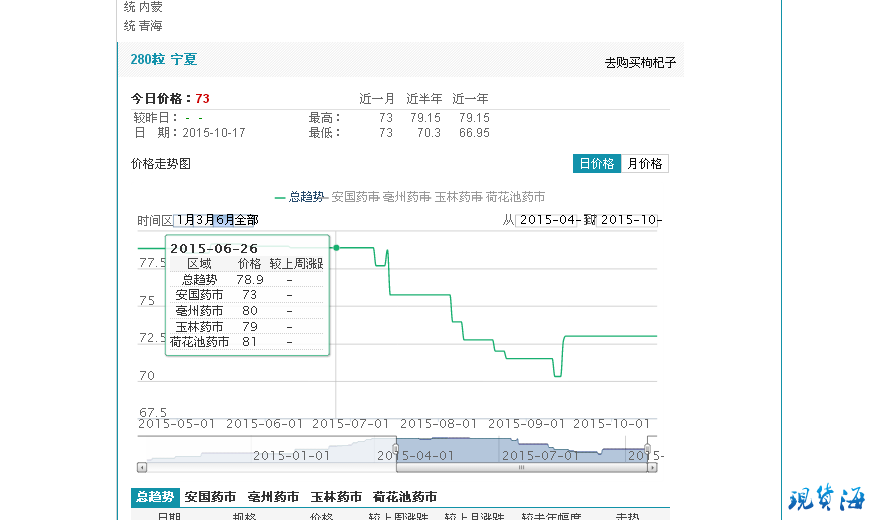The image size is (889, 520).
Task: Click the chart navigator scrollbar thumb
Action: 520,467
